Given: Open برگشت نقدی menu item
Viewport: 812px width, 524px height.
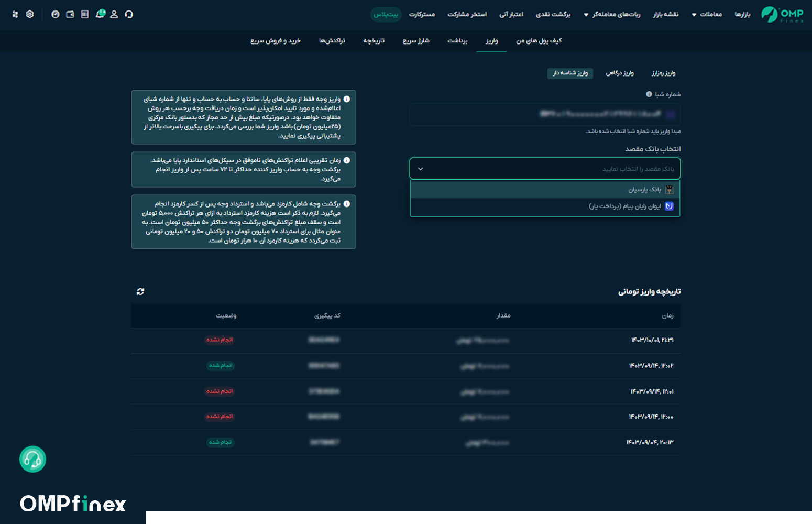Looking at the screenshot, I should (553, 14).
